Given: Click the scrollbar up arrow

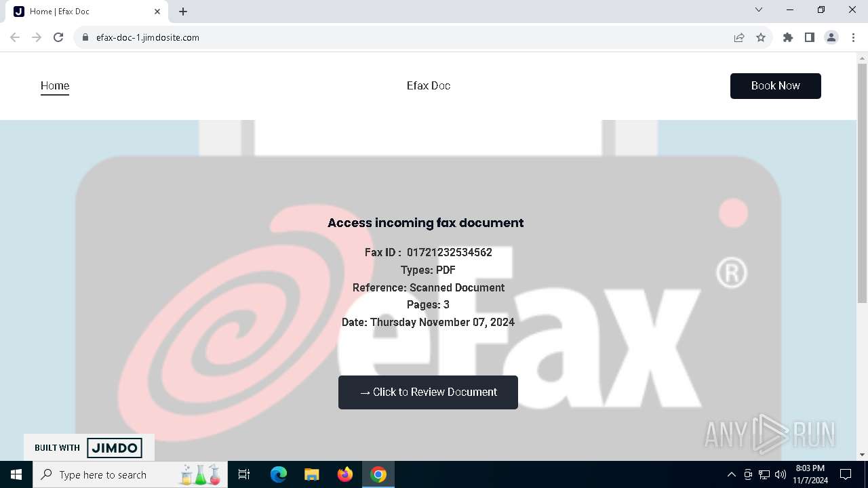Looking at the screenshot, I should coord(863,58).
